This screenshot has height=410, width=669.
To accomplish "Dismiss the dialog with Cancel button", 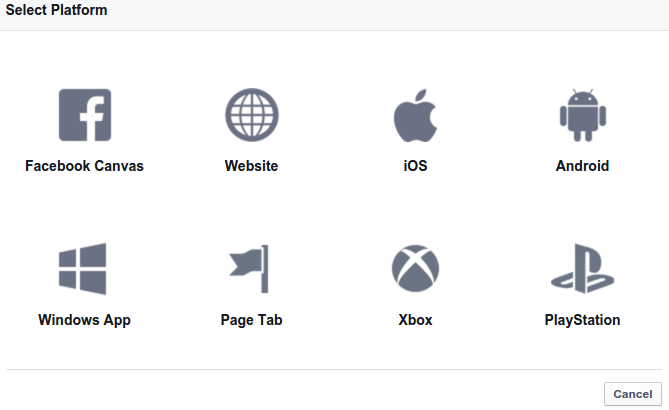I will (633, 394).
